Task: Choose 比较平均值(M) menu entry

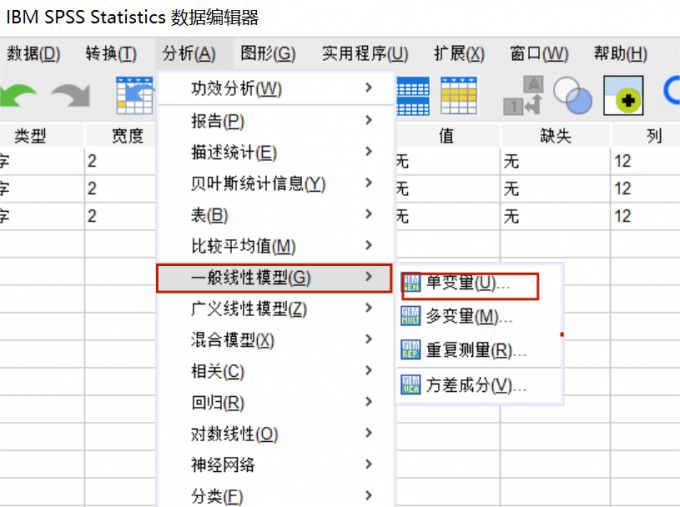Action: 276,246
